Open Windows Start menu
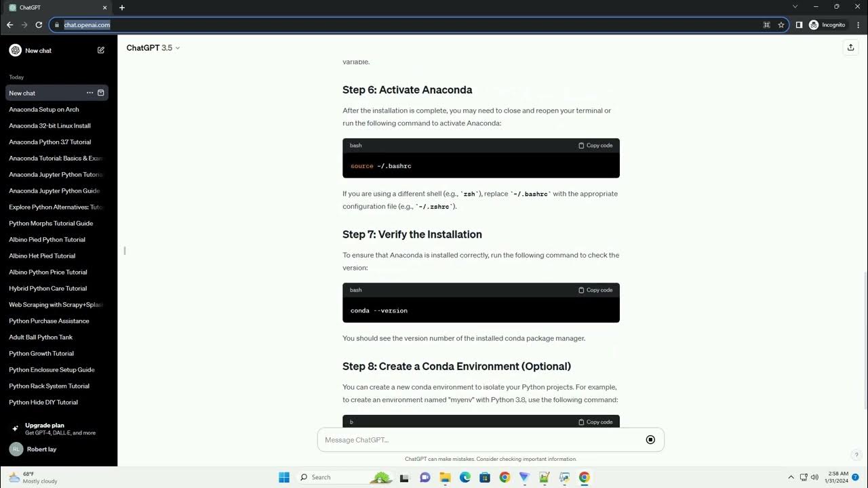Image resolution: width=868 pixels, height=488 pixels. 284,477
